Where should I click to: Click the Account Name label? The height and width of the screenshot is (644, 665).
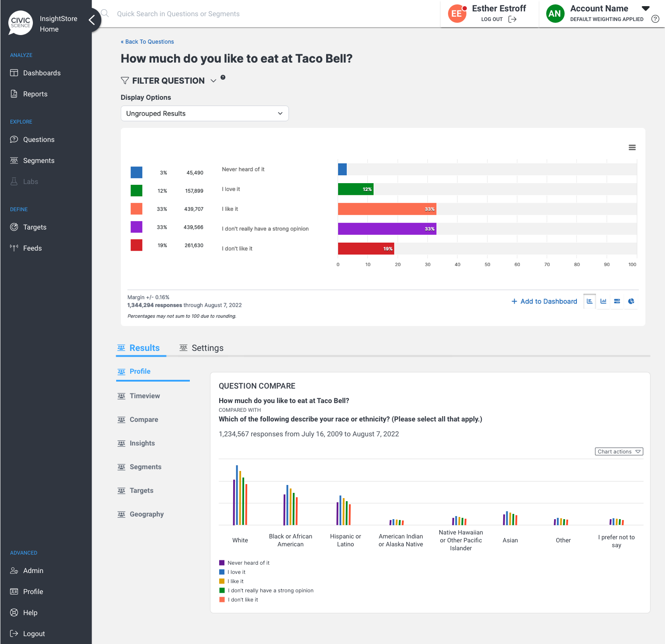pyautogui.click(x=599, y=8)
